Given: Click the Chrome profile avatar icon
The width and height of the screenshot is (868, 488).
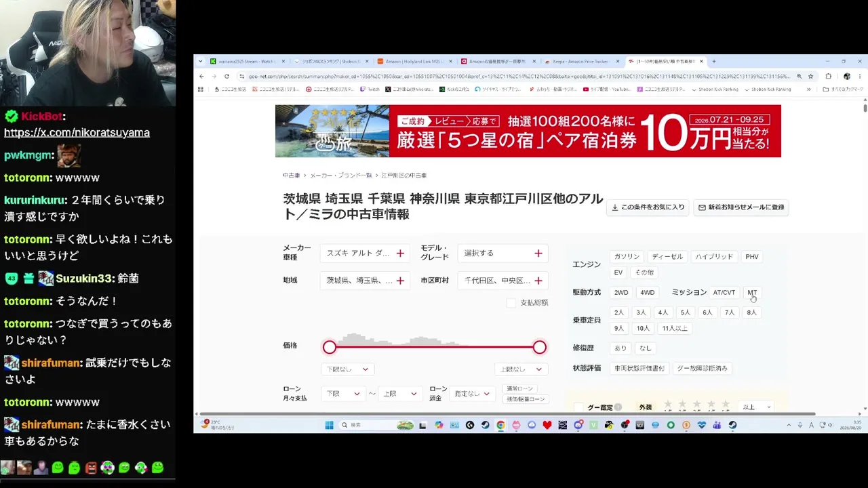Looking at the screenshot, I should tap(846, 77).
